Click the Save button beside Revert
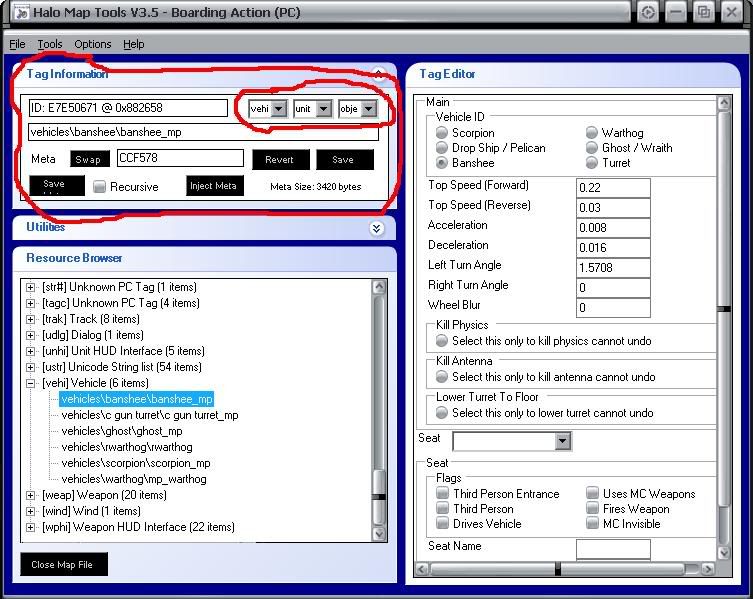Viewport: 753px width, 599px height. click(x=345, y=159)
